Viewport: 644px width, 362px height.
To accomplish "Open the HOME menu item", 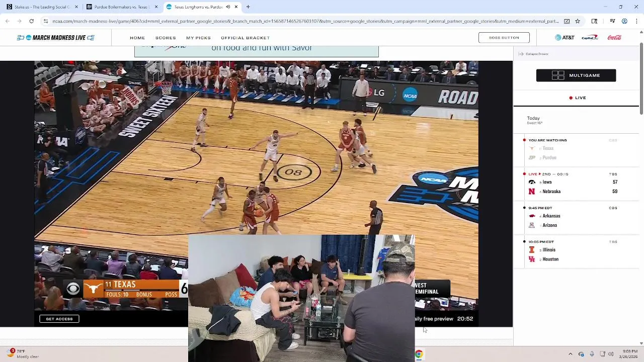I will pos(137,38).
